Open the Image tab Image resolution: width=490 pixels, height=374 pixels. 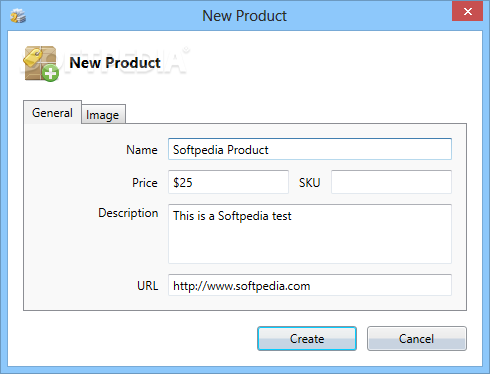103,115
